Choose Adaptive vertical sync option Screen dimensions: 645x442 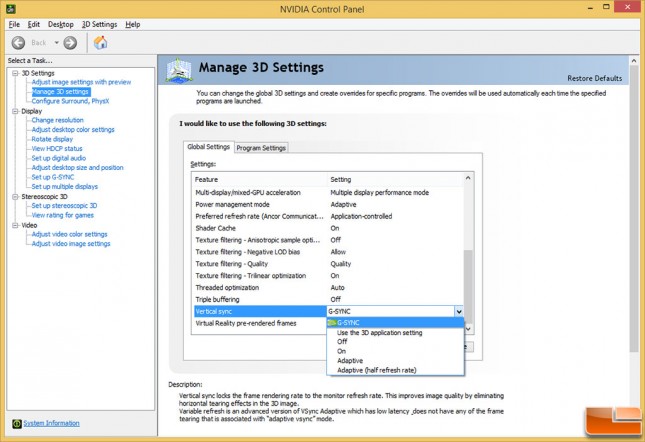395,361
